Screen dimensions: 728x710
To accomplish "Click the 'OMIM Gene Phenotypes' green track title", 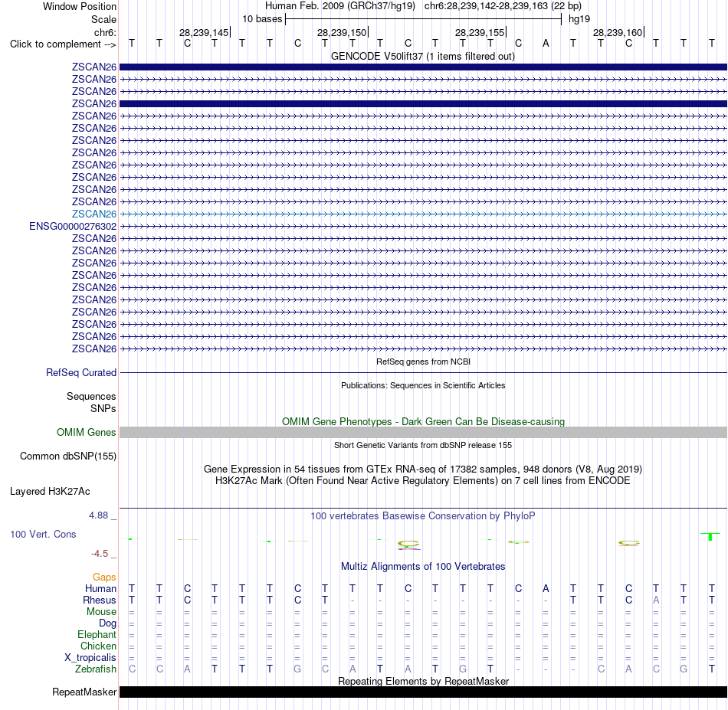I will pos(423,421).
